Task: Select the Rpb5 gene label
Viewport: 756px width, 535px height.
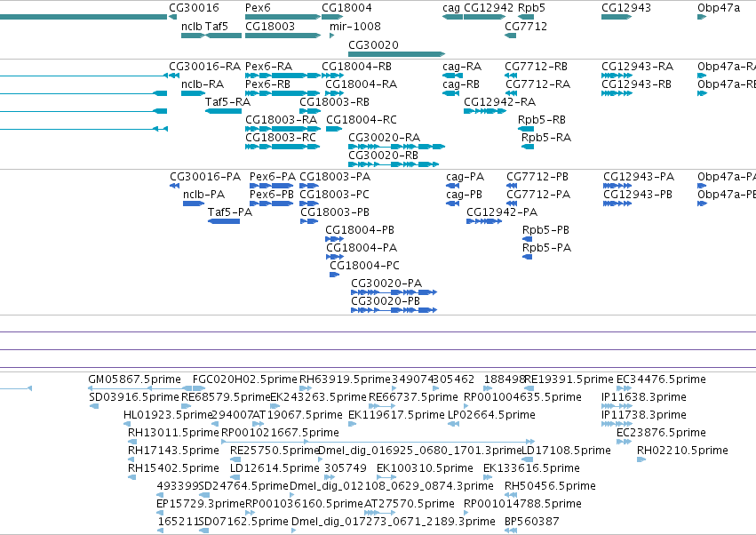Action: pos(531,8)
